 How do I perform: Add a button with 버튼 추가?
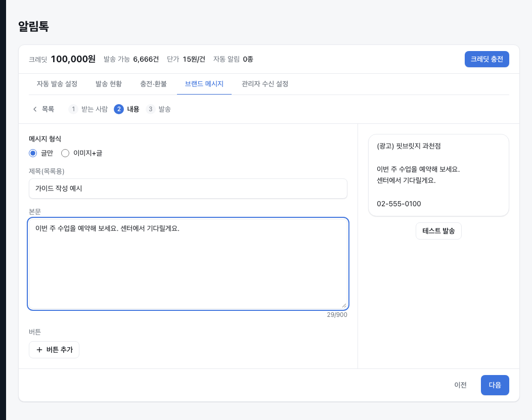coord(54,349)
